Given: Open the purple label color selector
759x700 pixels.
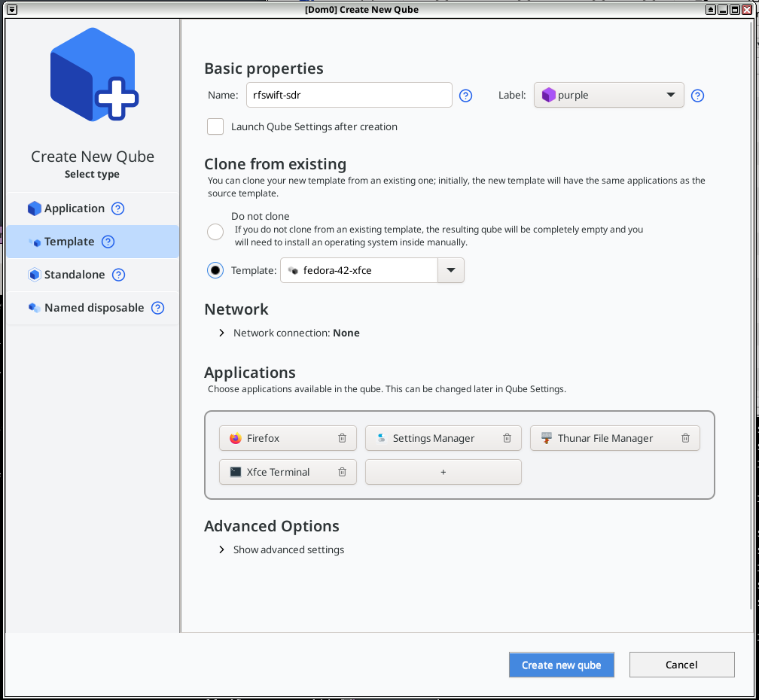Looking at the screenshot, I should (x=608, y=95).
